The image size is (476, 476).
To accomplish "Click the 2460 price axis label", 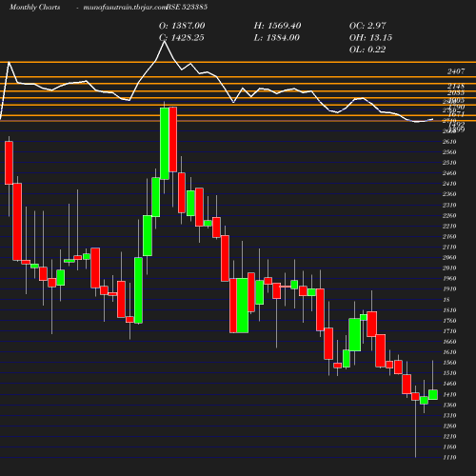I will [449, 173].
